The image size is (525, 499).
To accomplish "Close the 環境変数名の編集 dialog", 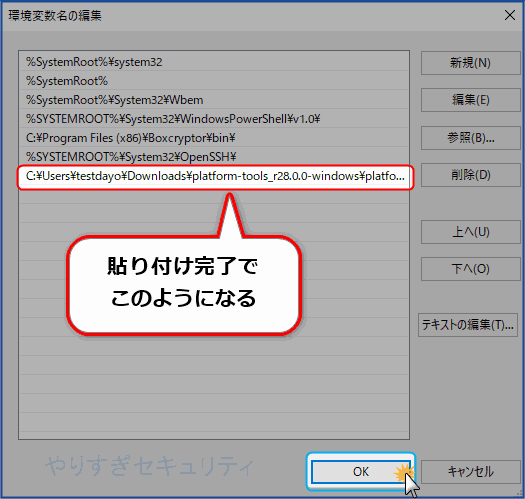I will 510,15.
